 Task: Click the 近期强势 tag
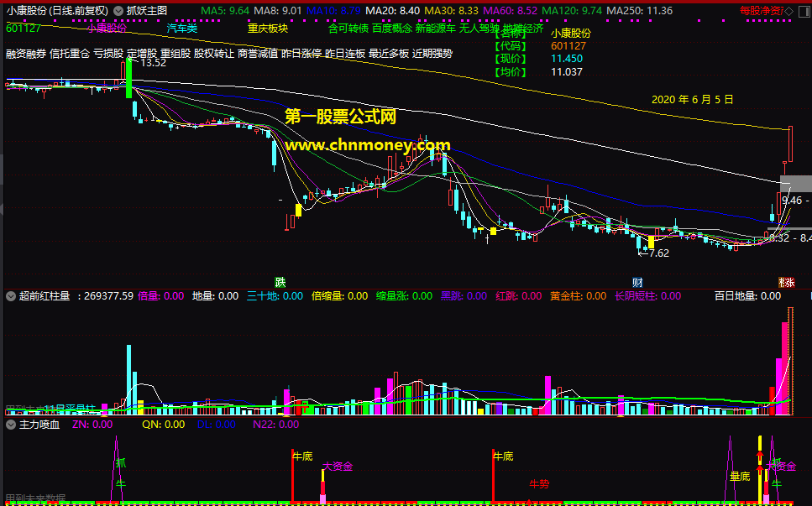432,54
